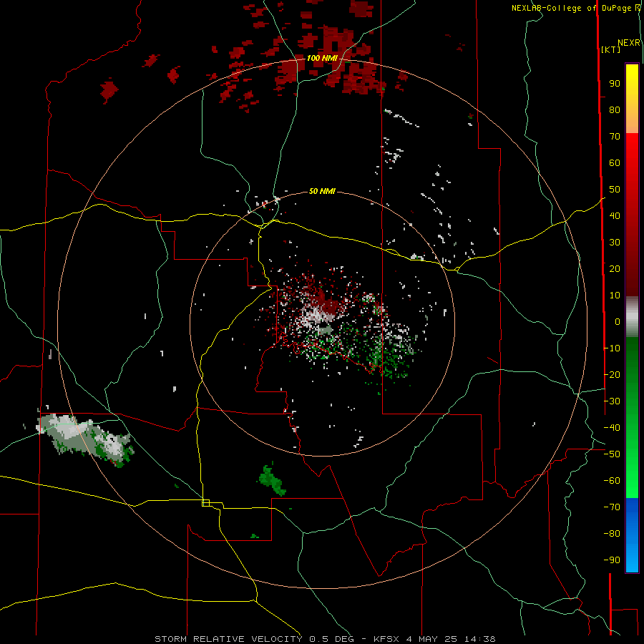Click the -30 value on velocity scale
644x644 pixels.
tap(612, 401)
